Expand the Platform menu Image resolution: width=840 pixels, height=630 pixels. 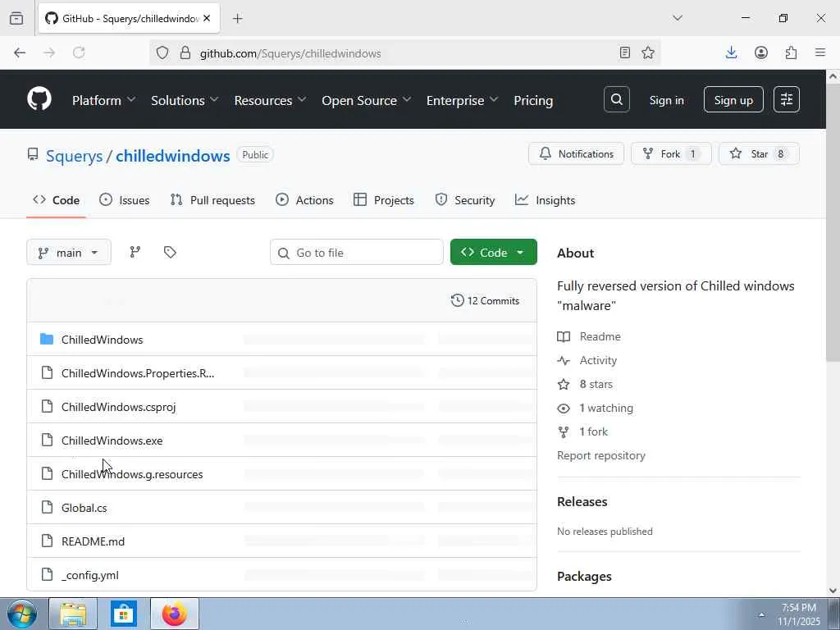(x=104, y=100)
